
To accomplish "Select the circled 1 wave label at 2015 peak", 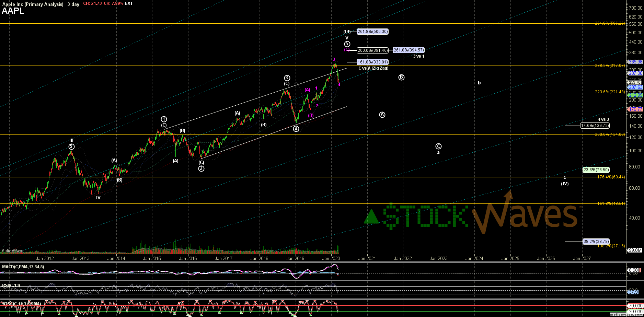I will [x=164, y=119].
